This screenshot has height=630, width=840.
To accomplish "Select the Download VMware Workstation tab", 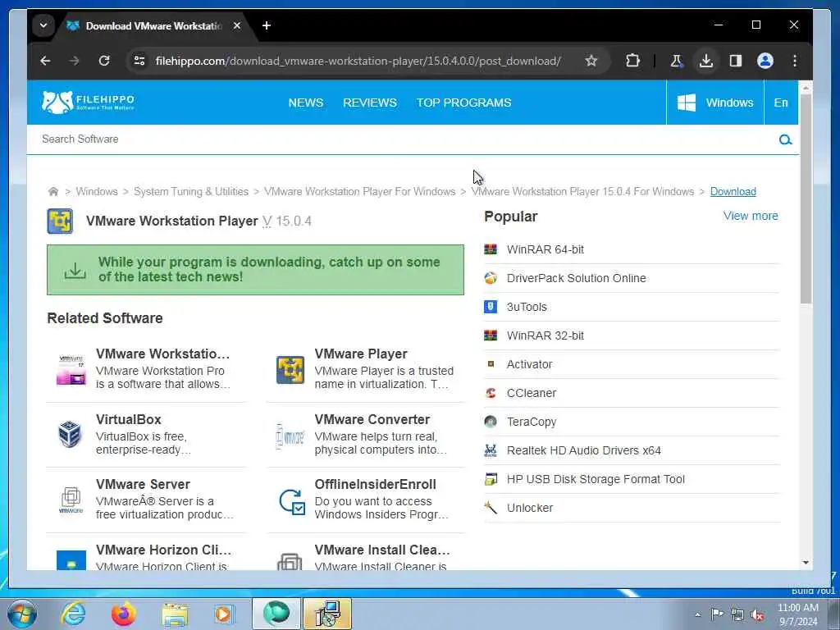I will (x=153, y=25).
